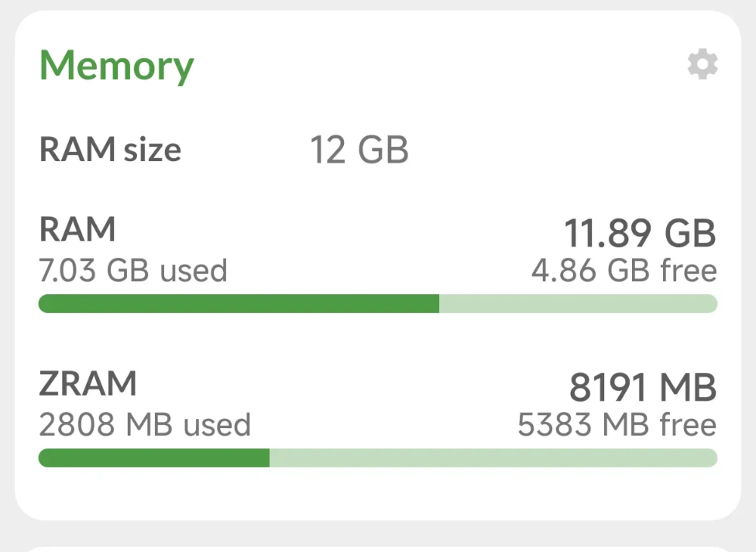Click the RAM size label

coord(110,149)
